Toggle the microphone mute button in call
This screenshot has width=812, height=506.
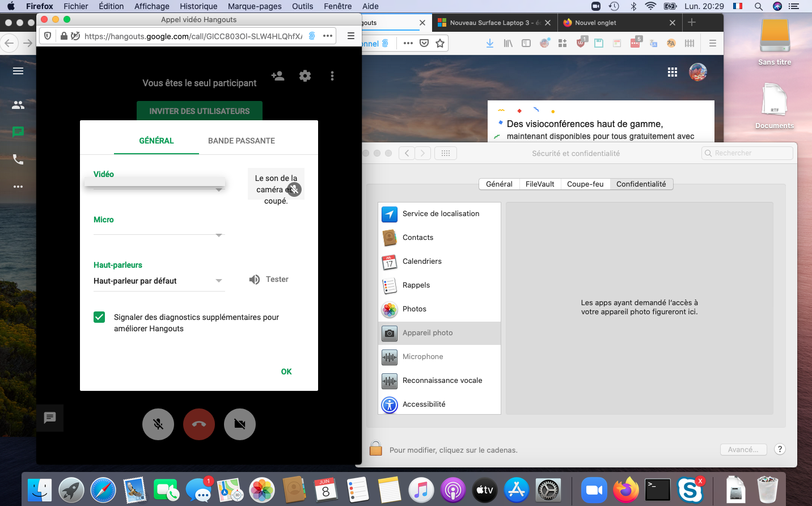(x=158, y=424)
